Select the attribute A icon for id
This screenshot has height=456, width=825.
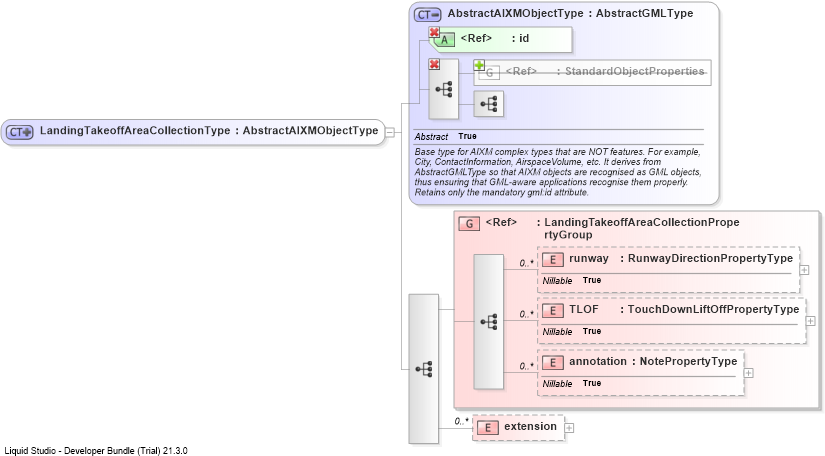445,40
